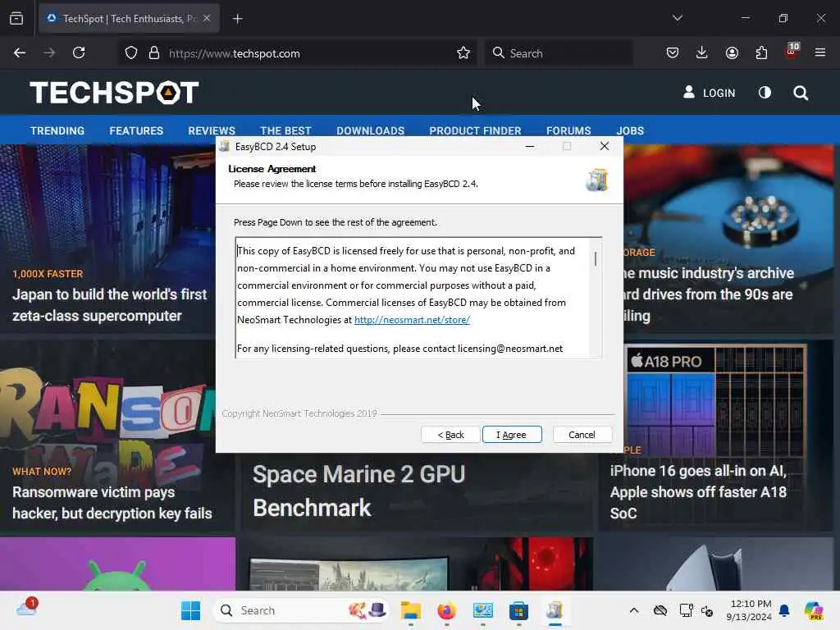Click the A18 PRO chip thumbnail
This screenshot has height=630, width=840.
(714, 399)
